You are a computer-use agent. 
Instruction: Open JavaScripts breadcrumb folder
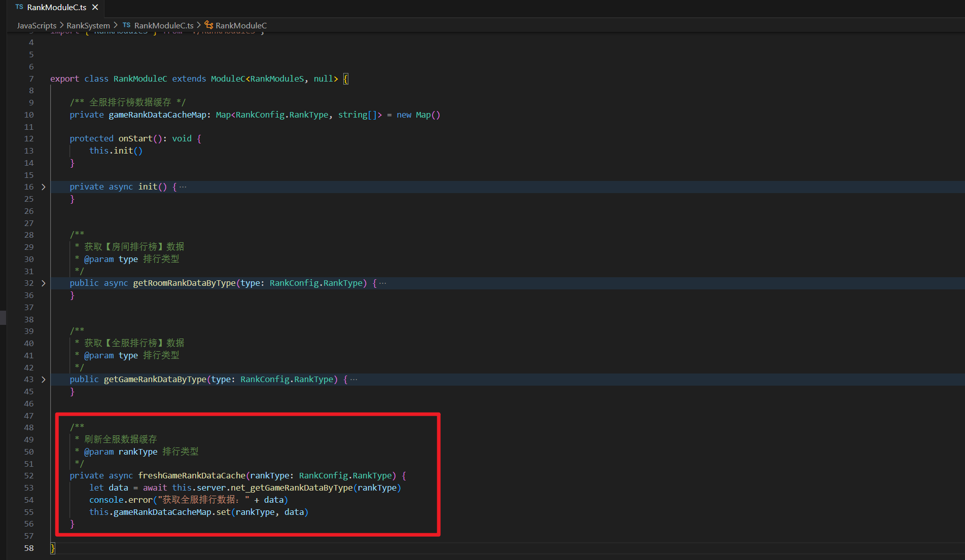coord(37,25)
